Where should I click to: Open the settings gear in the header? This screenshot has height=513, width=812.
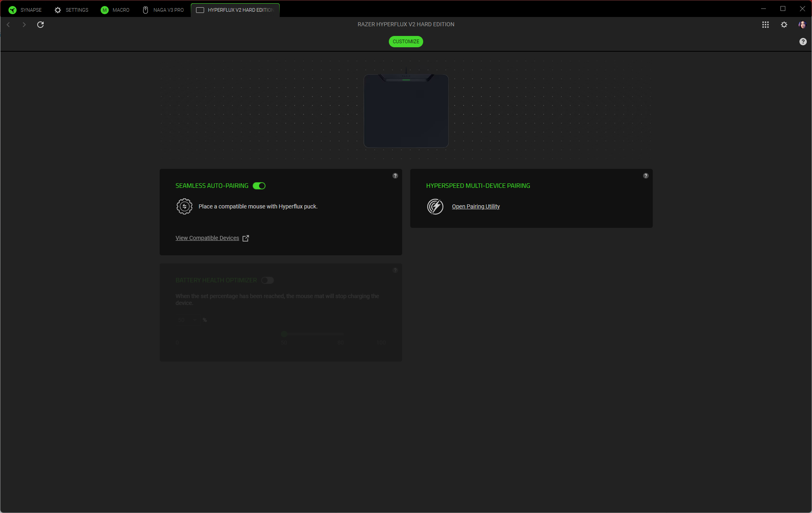pyautogui.click(x=784, y=25)
